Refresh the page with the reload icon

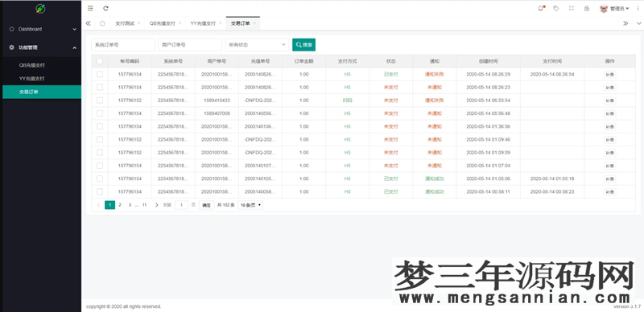coord(105,8)
